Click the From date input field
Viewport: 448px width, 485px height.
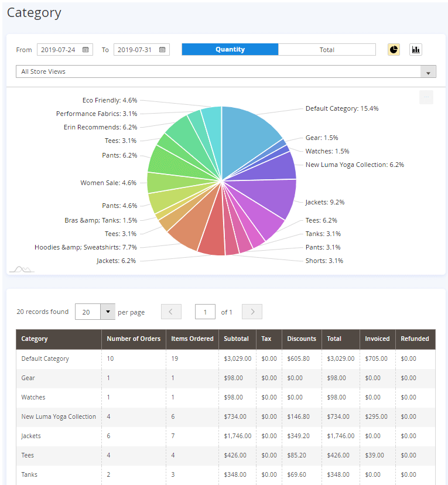59,50
